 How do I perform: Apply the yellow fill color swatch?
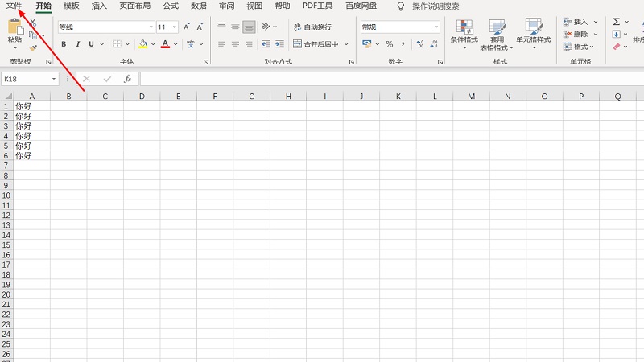pos(142,44)
